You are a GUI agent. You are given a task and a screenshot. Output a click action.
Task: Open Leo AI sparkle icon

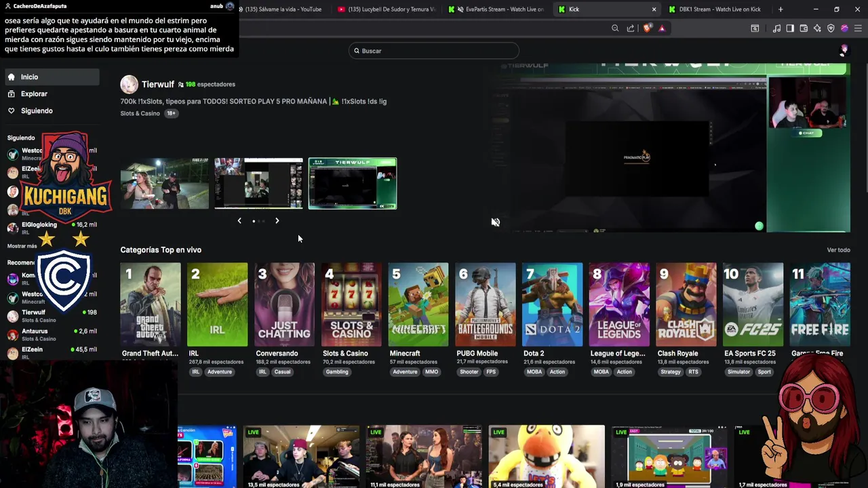pyautogui.click(x=817, y=28)
